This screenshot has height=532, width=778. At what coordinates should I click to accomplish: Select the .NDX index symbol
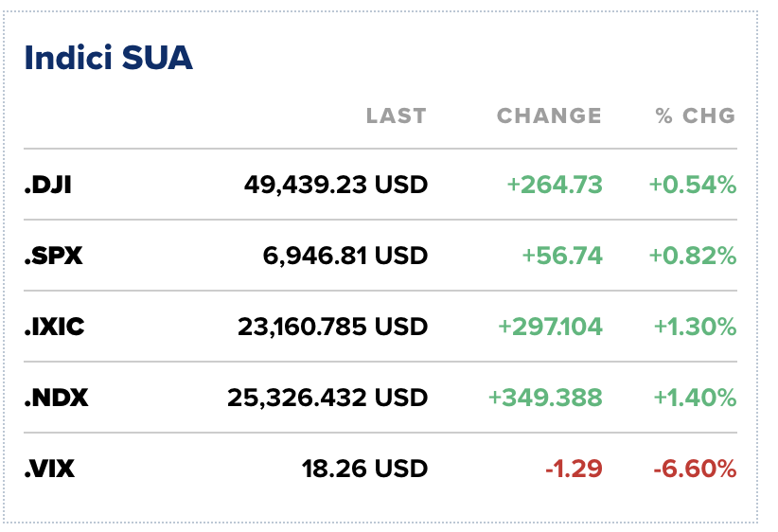[56, 398]
